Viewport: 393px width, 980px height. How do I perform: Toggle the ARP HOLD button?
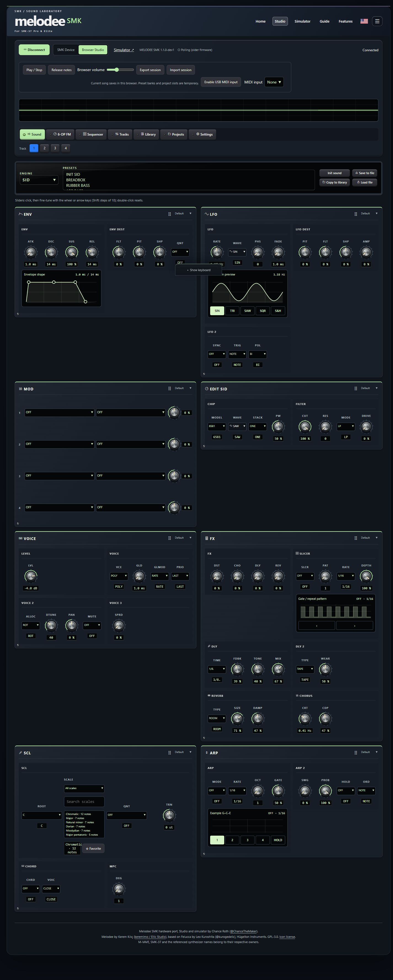pyautogui.click(x=278, y=840)
